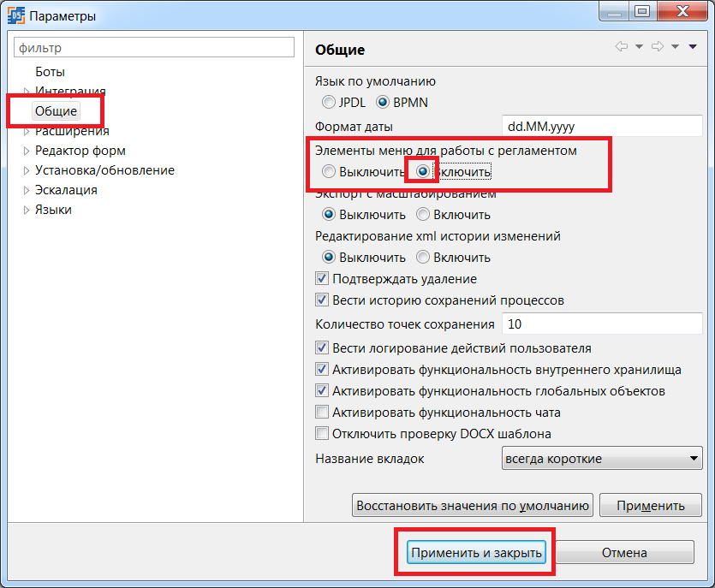Toggle the internal storage functionality checkbox
Viewport: 715px width, 588px height.
[x=322, y=369]
